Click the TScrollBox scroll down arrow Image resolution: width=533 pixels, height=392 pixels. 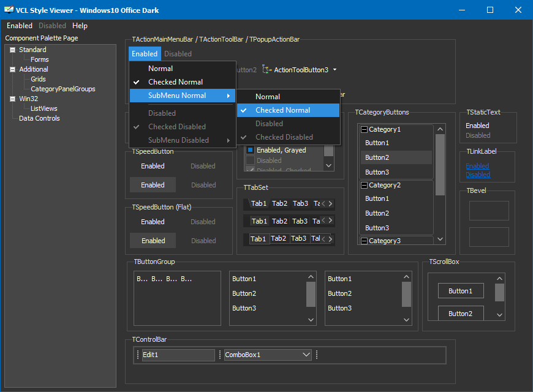point(500,315)
